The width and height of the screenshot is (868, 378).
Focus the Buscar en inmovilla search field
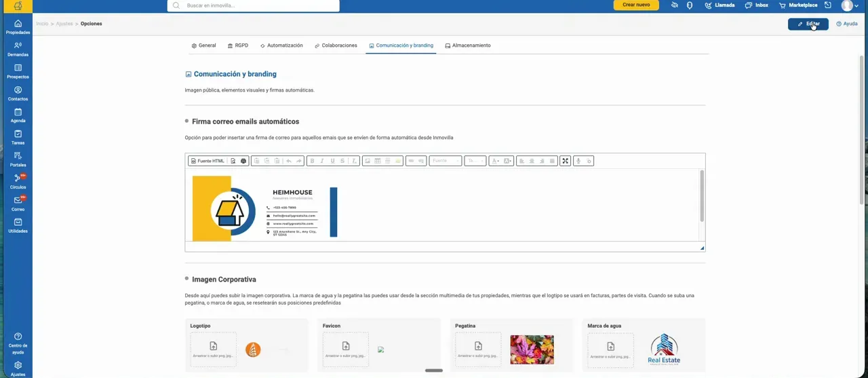[x=253, y=5]
